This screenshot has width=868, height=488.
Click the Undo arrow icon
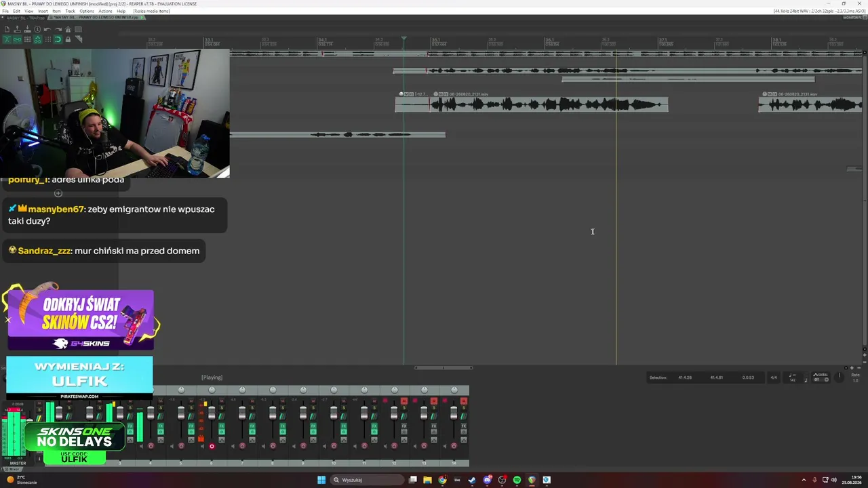click(x=47, y=29)
